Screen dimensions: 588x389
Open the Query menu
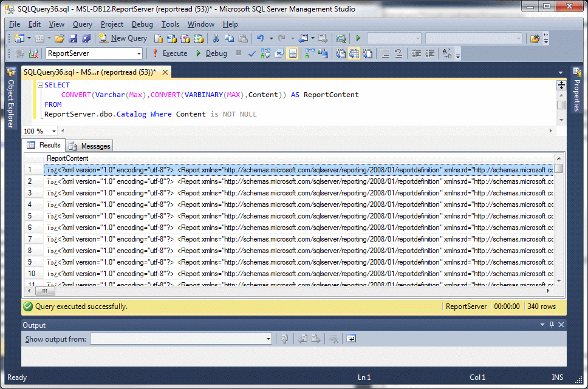pyautogui.click(x=82, y=24)
